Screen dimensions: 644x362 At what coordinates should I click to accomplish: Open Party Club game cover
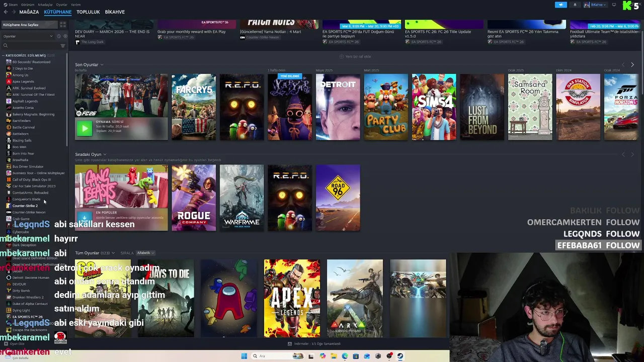click(386, 107)
